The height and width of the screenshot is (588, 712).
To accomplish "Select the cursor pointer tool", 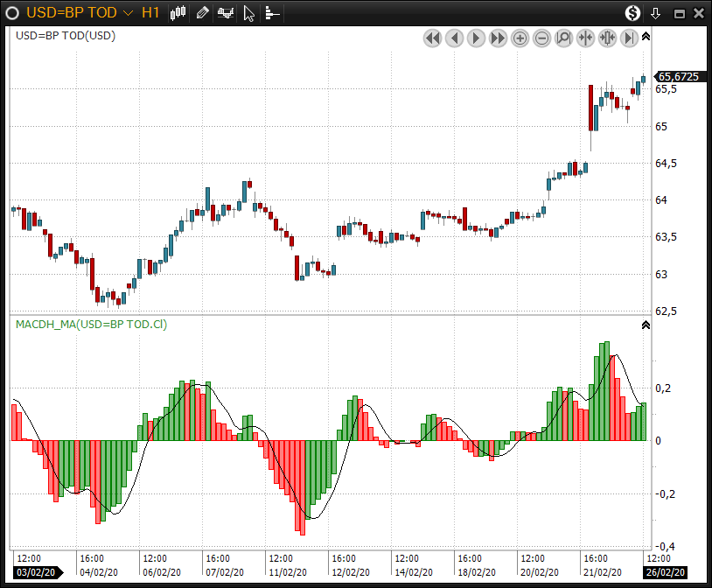I will pos(249,13).
